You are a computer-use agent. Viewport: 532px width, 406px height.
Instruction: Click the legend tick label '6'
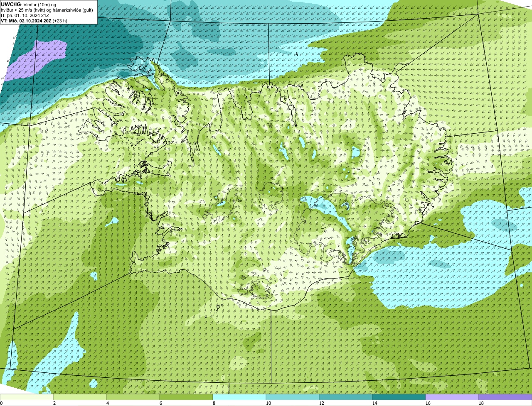pos(161,403)
